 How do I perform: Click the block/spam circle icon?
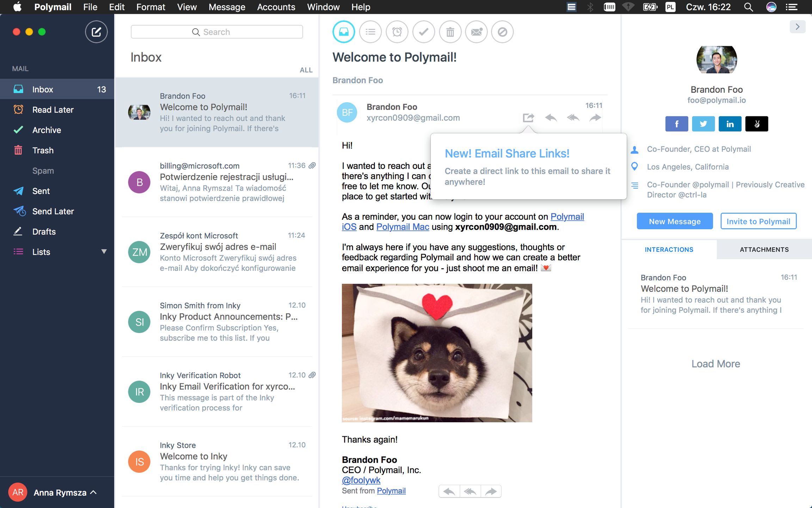[502, 32]
